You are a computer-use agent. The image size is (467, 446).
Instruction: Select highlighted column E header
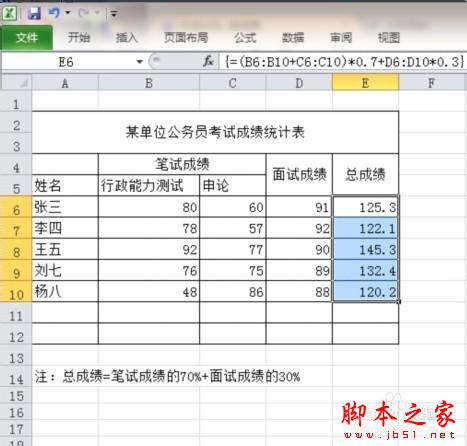click(x=365, y=83)
